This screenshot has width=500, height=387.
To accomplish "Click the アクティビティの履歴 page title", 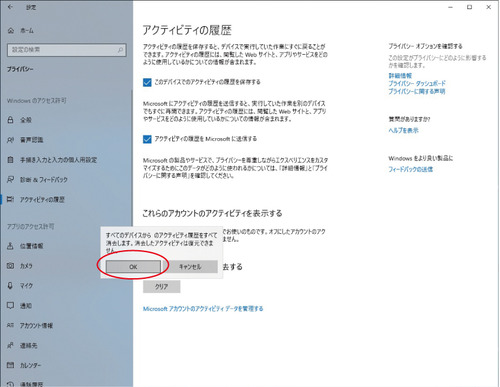I will (187, 30).
